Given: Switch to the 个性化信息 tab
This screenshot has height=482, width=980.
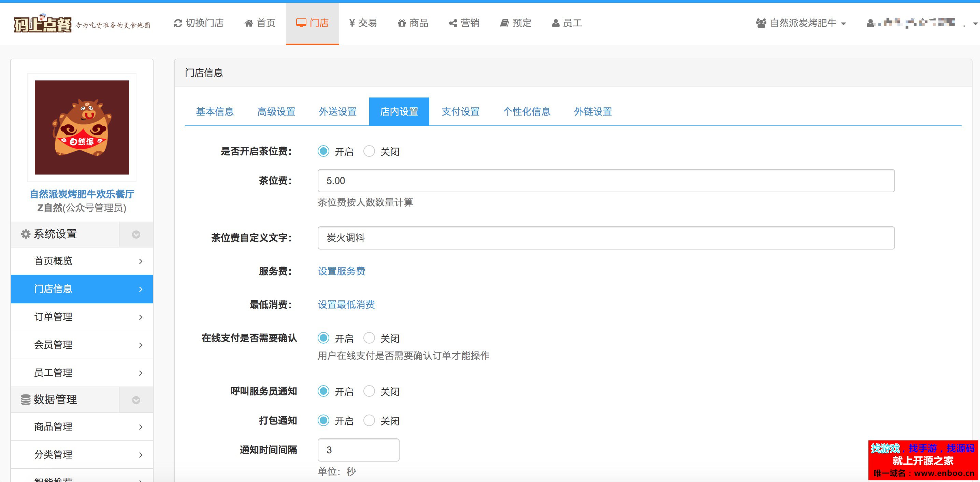Looking at the screenshot, I should pyautogui.click(x=527, y=112).
